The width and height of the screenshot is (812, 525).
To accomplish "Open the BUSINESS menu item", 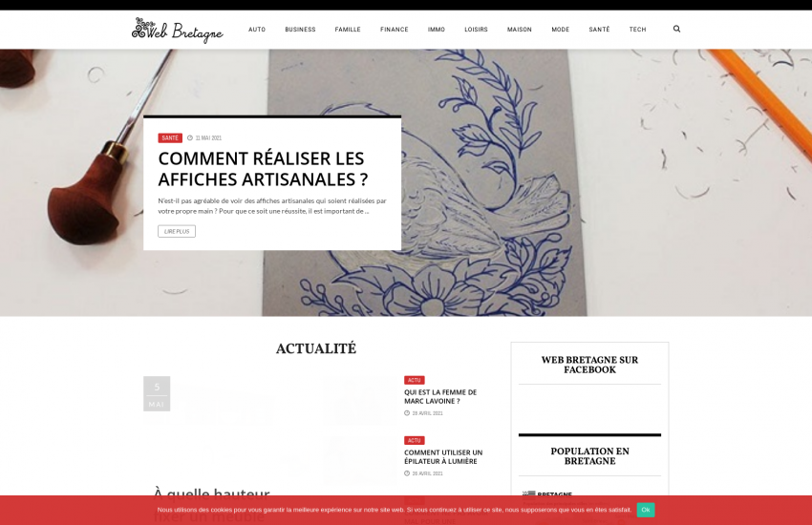I will coord(300,30).
